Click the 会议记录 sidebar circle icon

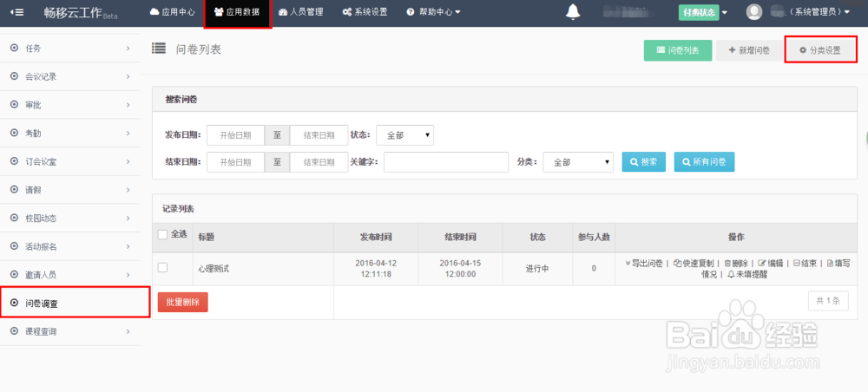tap(15, 77)
